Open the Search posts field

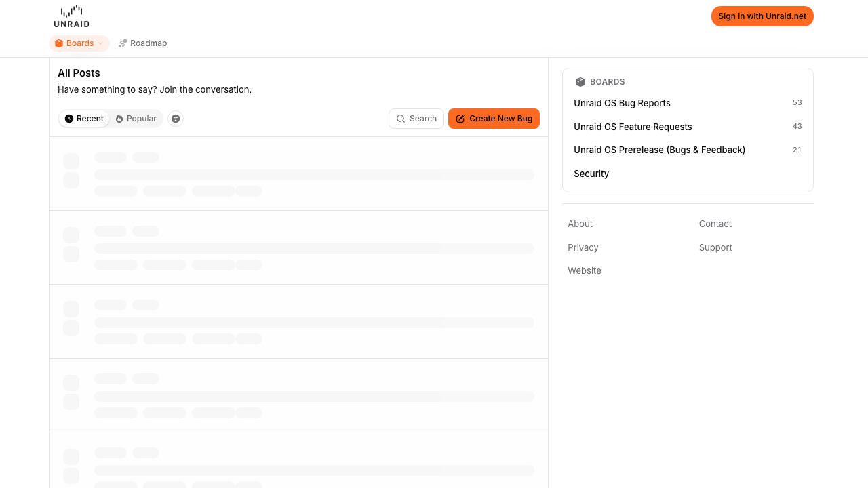coord(416,119)
